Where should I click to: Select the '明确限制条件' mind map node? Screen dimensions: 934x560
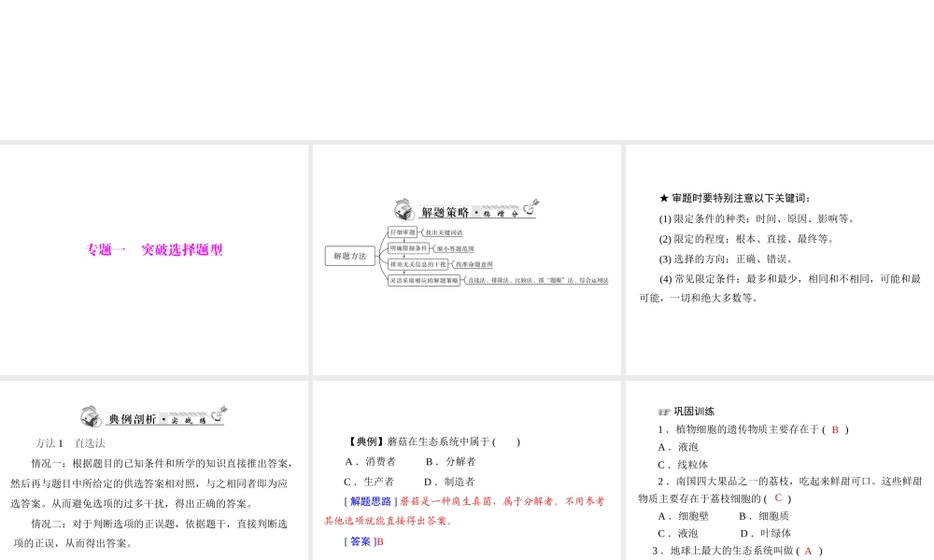point(409,248)
